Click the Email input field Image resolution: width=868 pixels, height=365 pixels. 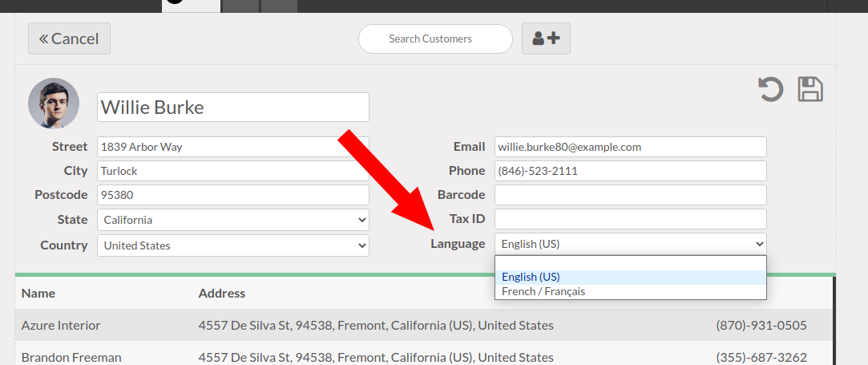(631, 147)
